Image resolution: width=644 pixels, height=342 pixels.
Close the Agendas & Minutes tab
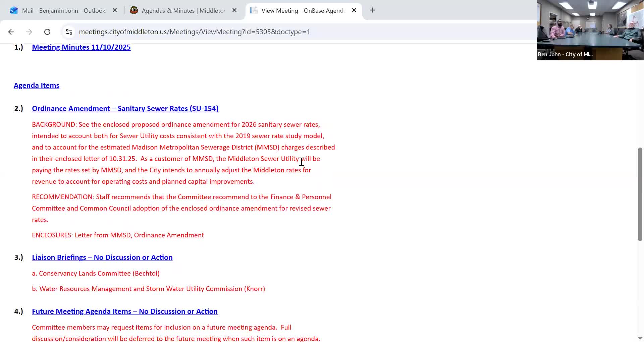pos(234,10)
